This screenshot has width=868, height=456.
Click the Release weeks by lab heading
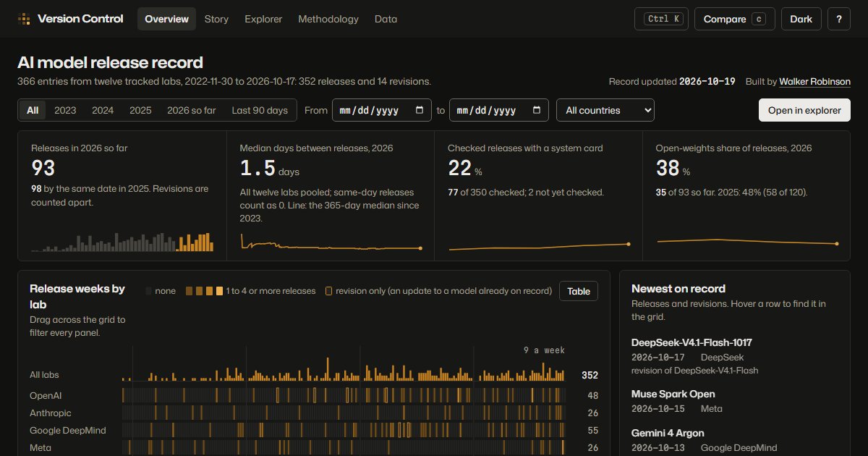point(77,296)
